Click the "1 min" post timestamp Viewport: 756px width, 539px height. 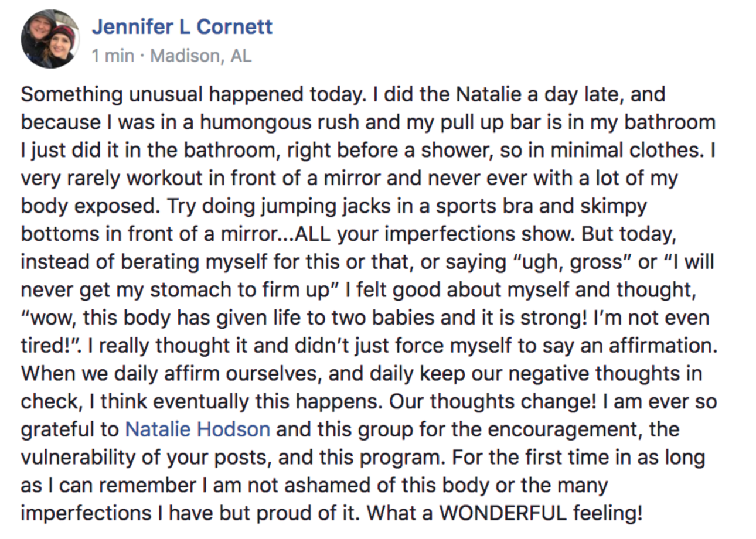(x=113, y=56)
